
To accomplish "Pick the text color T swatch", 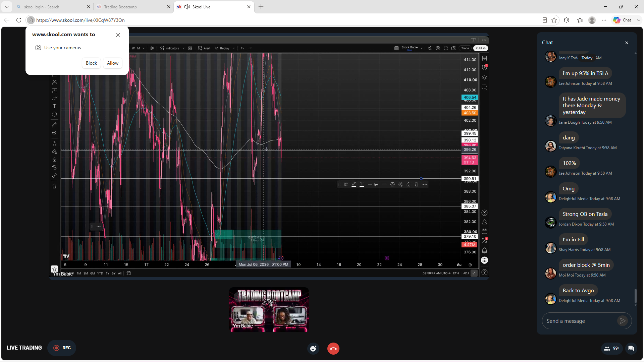I will 362,184.
